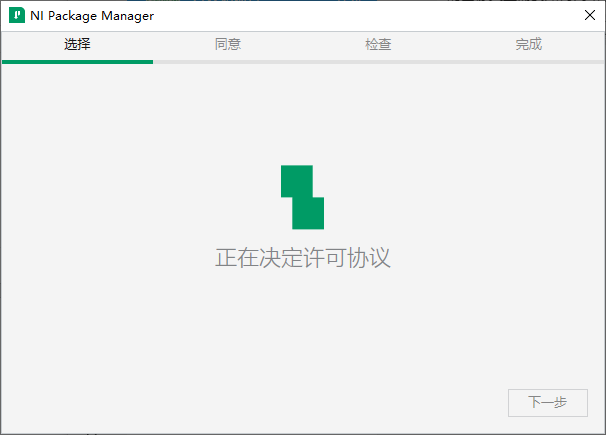Image resolution: width=606 pixels, height=435 pixels.
Task: Click the 正在决定许可协议 status text
Action: pyautogui.click(x=302, y=258)
